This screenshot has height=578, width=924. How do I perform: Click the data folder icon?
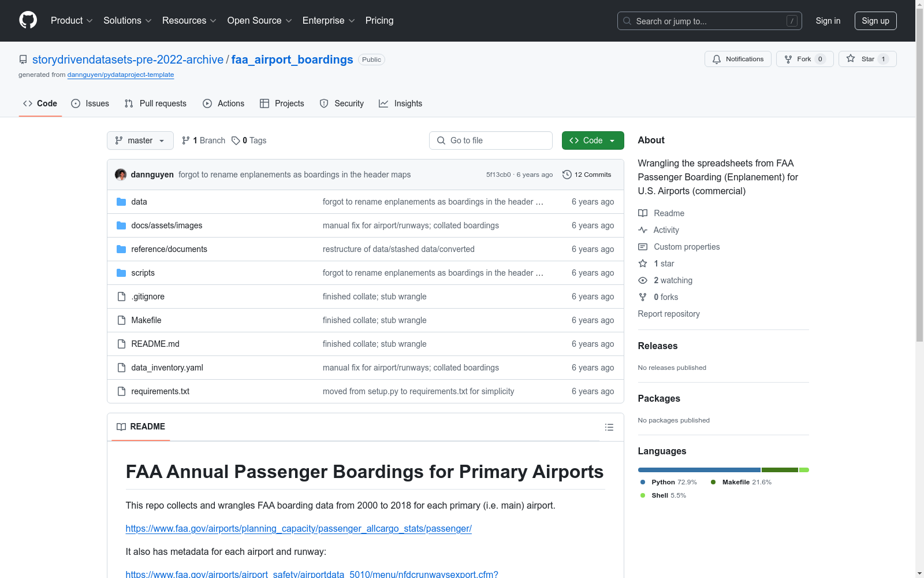point(121,202)
